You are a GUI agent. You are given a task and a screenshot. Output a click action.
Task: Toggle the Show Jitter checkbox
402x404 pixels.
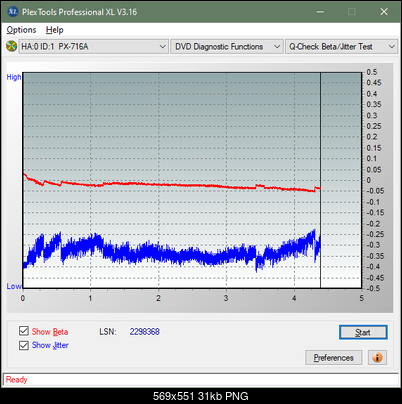tap(24, 345)
